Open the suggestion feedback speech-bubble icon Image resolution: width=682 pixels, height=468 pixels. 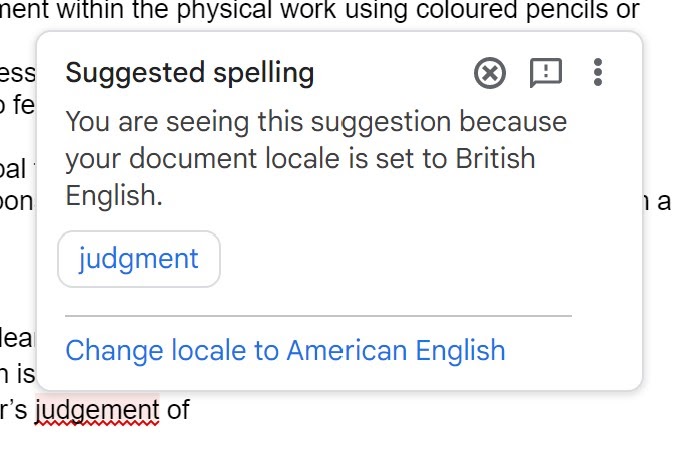545,72
